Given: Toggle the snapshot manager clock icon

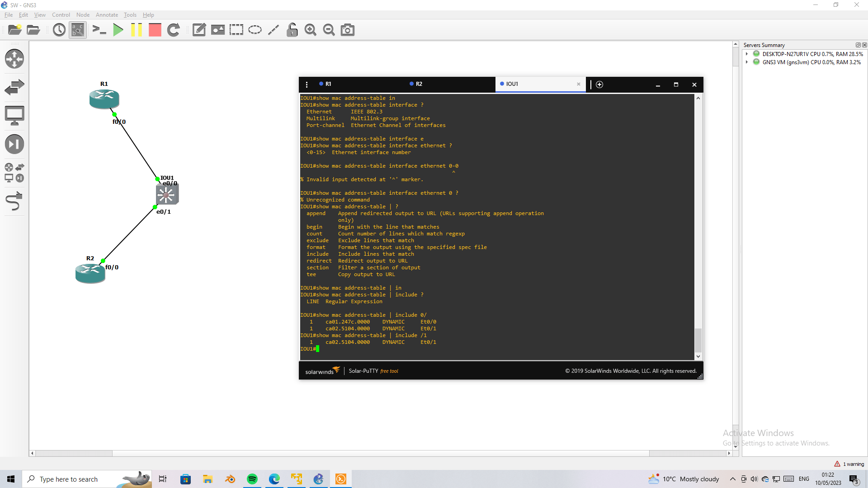Looking at the screenshot, I should [59, 30].
